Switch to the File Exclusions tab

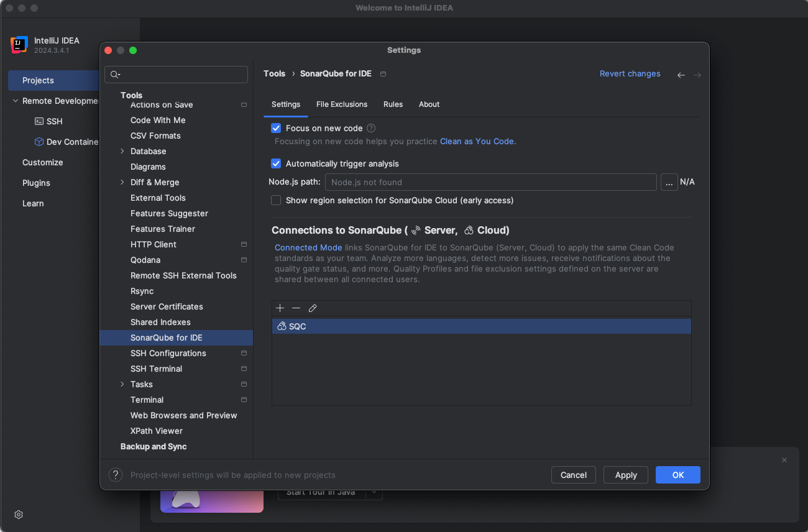pyautogui.click(x=341, y=104)
